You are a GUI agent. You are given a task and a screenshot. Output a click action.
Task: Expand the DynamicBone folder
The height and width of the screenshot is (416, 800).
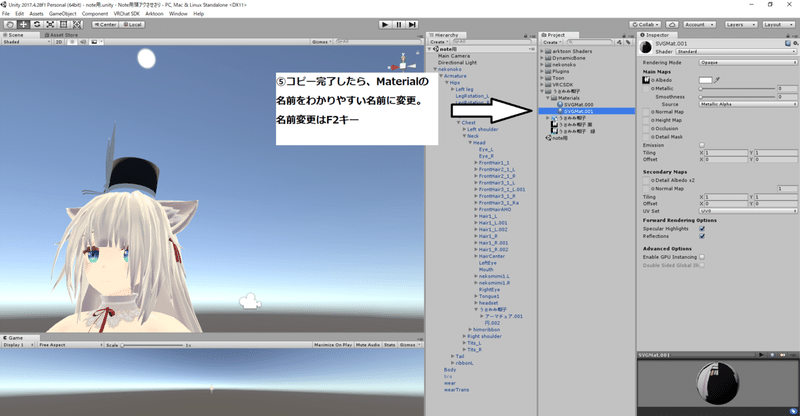point(542,58)
